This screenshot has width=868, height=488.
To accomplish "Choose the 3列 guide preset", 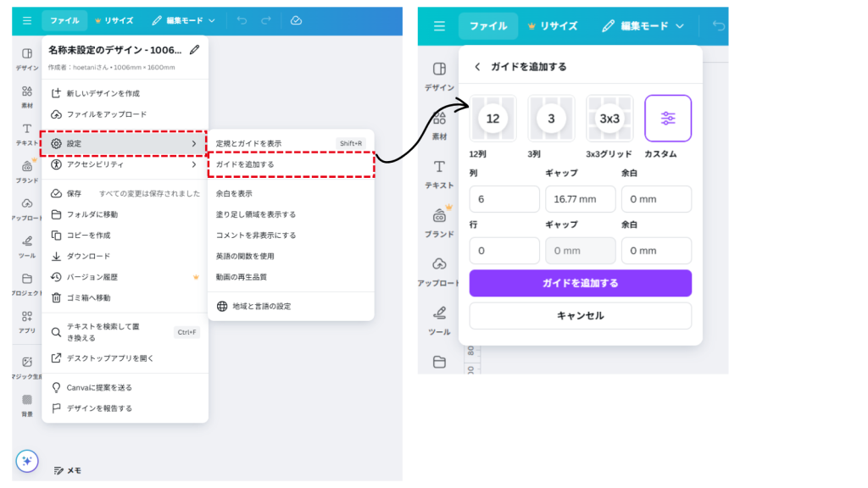I will 551,119.
